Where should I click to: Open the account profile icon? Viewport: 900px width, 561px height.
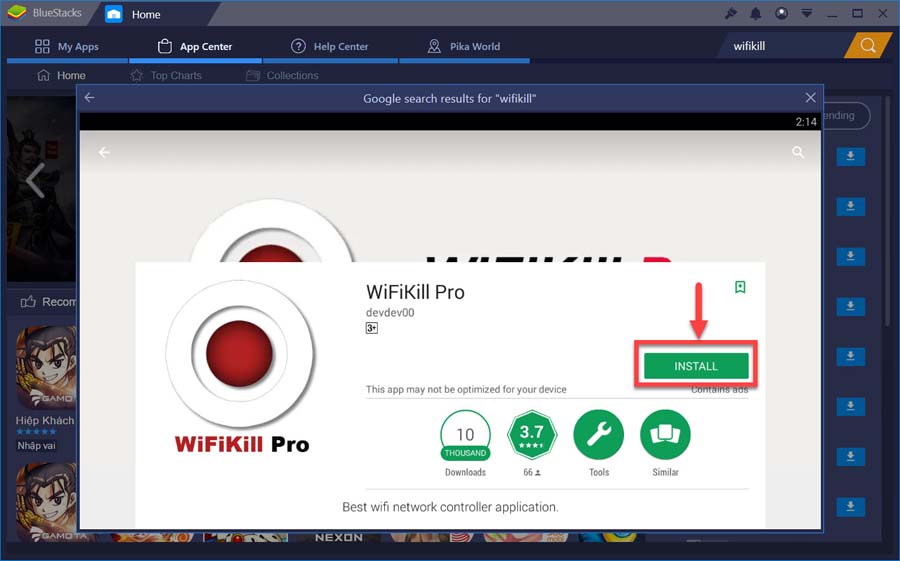tap(781, 13)
